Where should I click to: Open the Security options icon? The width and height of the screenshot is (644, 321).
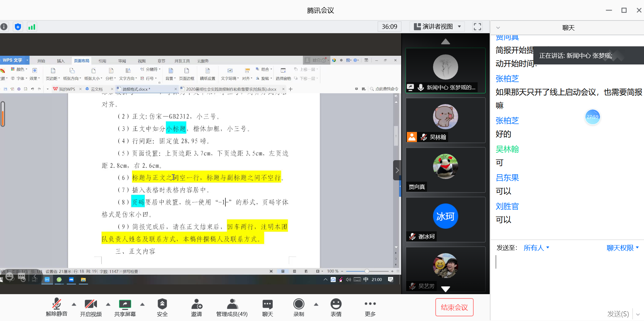click(162, 307)
